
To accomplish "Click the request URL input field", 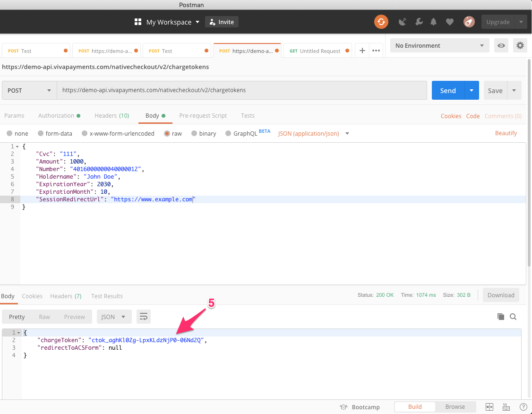I will coord(241,90).
